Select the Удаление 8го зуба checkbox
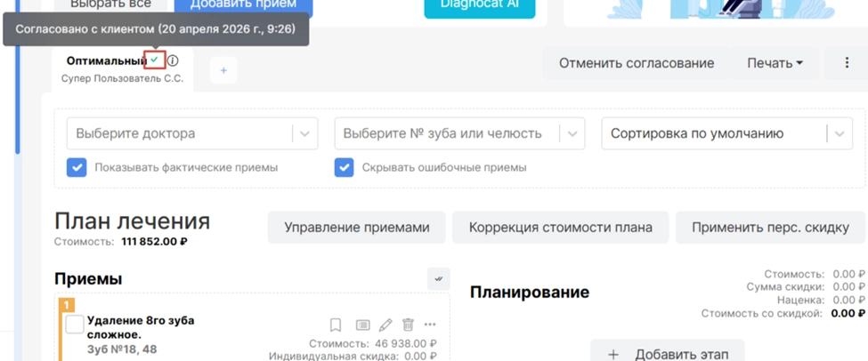This screenshot has width=868, height=361. tap(75, 325)
